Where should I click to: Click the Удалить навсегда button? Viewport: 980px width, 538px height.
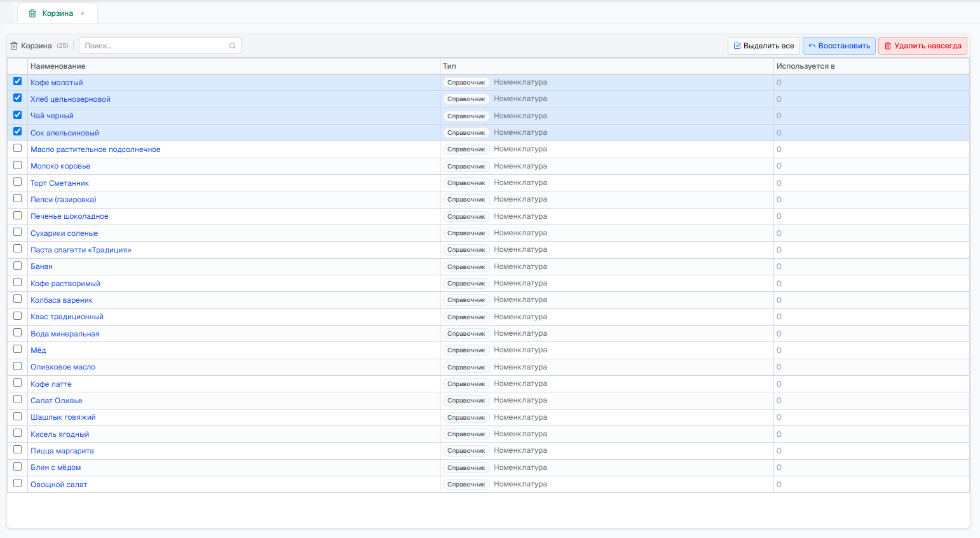[x=923, y=46]
